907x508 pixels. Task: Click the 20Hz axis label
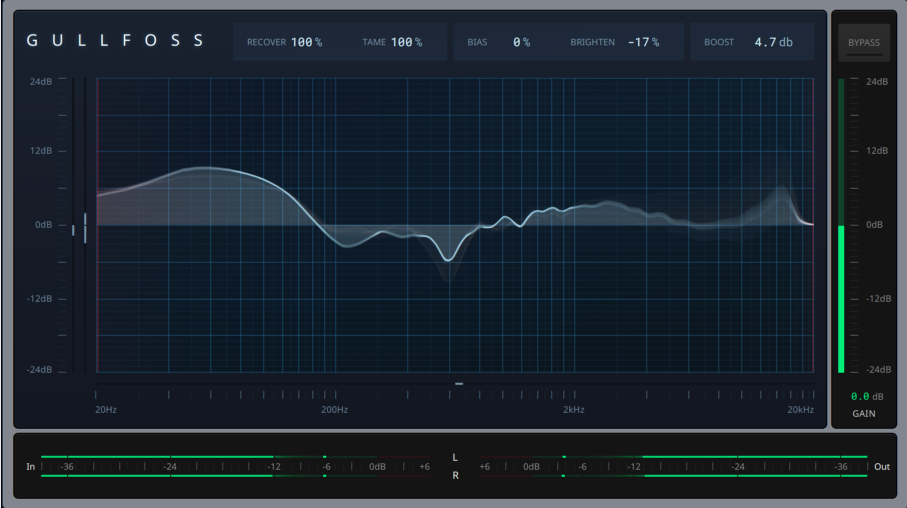[106, 410]
